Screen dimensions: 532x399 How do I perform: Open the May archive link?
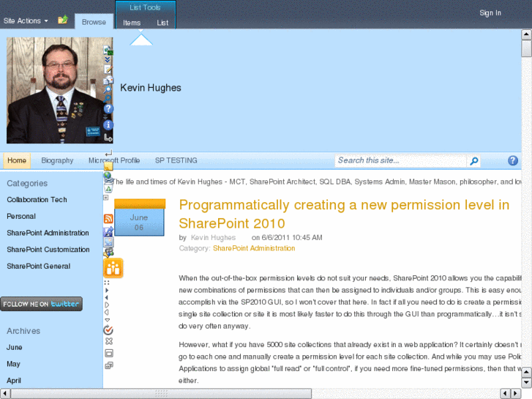pos(14,364)
